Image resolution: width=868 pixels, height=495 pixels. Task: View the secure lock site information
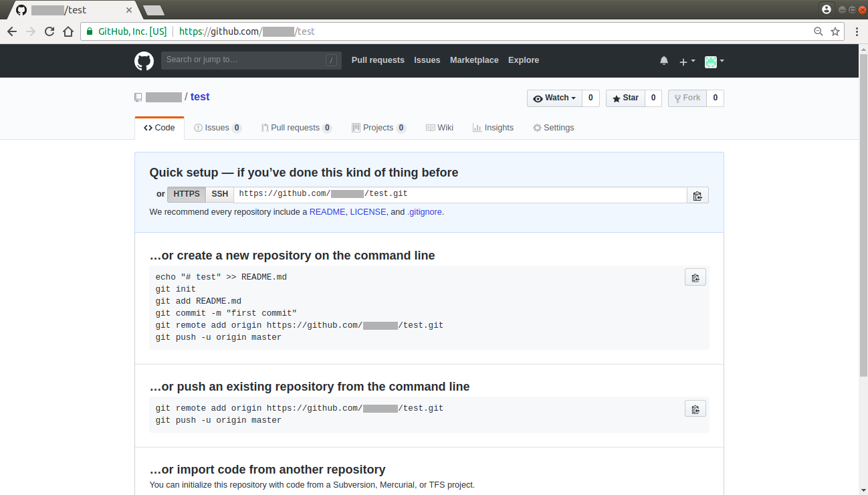(90, 31)
